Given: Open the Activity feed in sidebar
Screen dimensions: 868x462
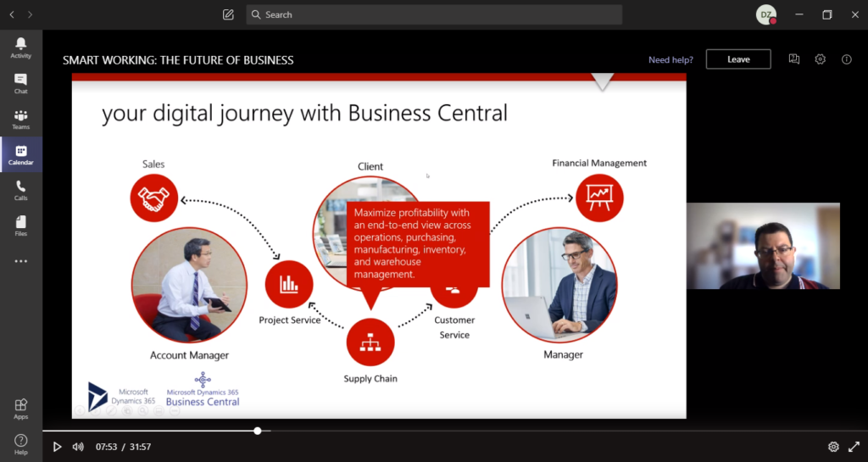Looking at the screenshot, I should click(x=20, y=47).
